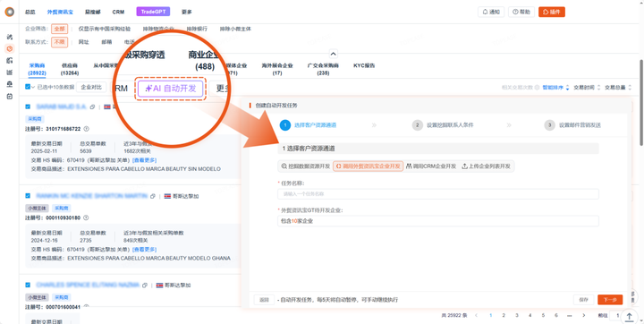Click the 通知 bell button
Viewport: 644px width, 324px height.
click(491, 12)
